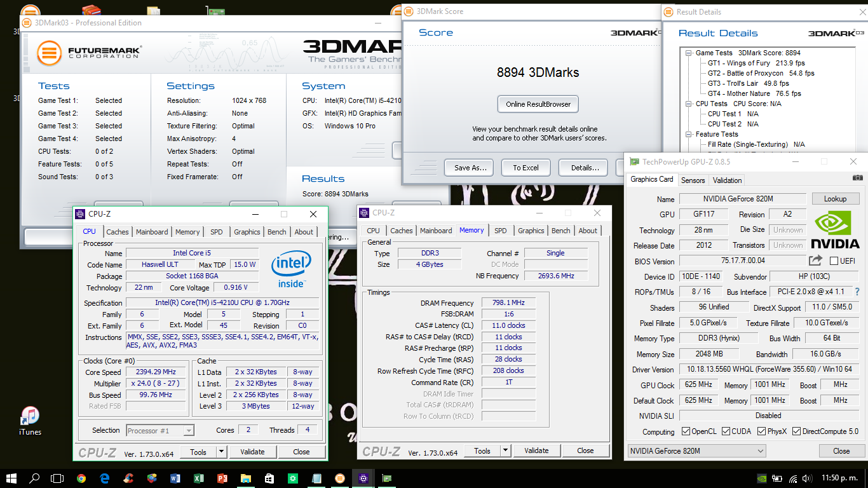Click the Online ResultBrowser button
The height and width of the screenshot is (488, 868).
coord(538,104)
